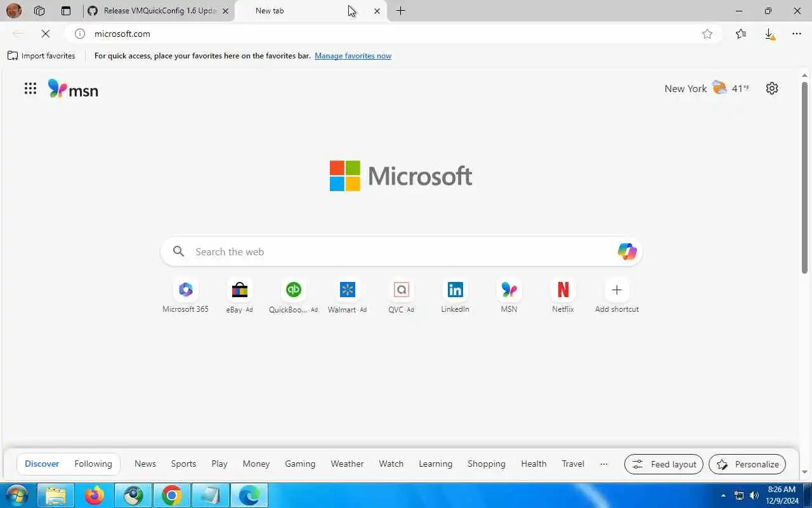
Task: Open the MSN app launcher grid
Action: pyautogui.click(x=30, y=88)
